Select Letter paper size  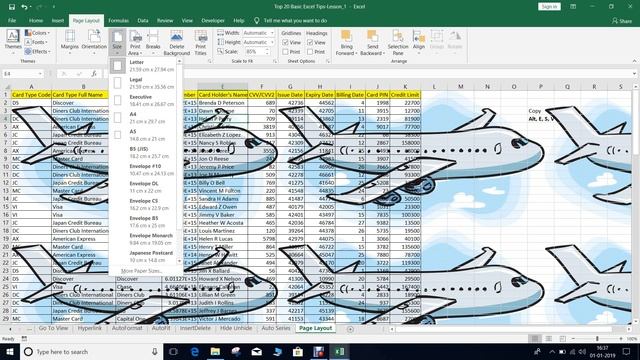(x=143, y=66)
